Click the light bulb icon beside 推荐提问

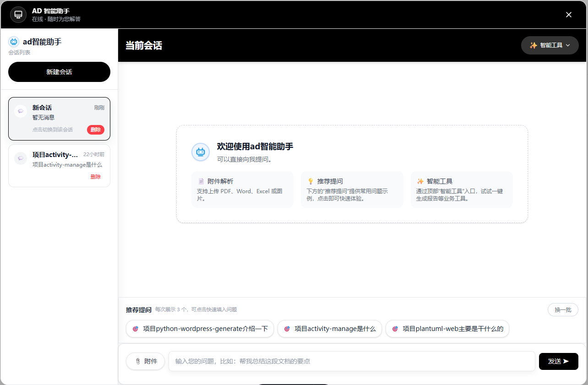click(x=310, y=181)
